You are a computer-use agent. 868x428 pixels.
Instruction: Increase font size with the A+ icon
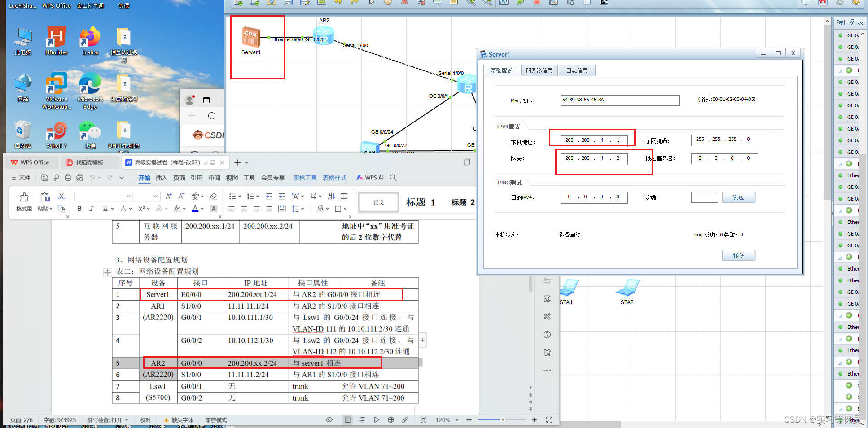coord(169,196)
